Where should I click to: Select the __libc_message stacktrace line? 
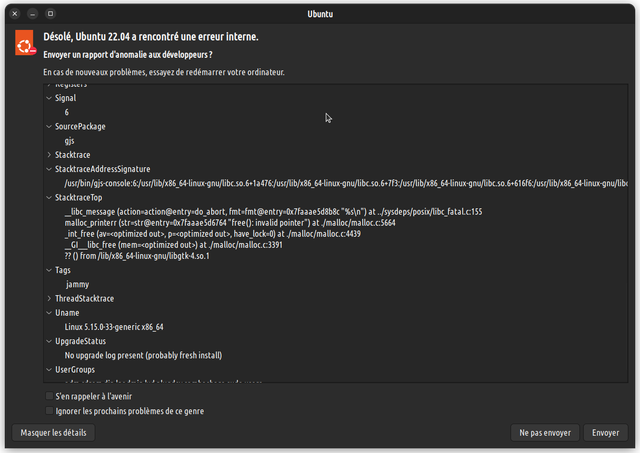click(273, 212)
